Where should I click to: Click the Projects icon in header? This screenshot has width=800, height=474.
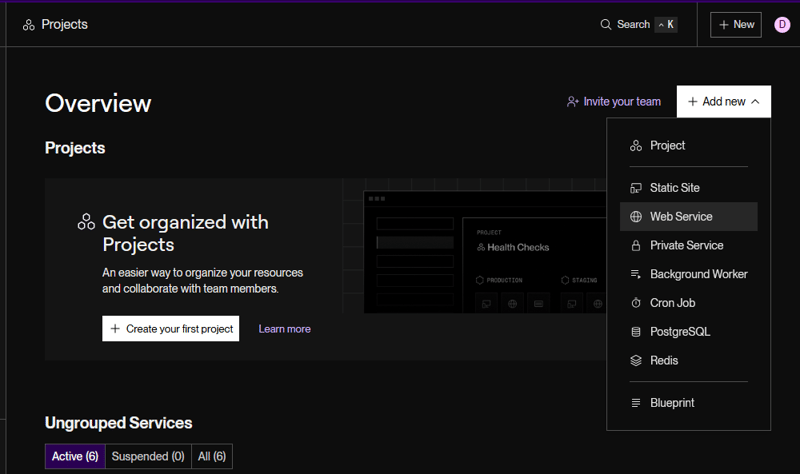coord(29,24)
